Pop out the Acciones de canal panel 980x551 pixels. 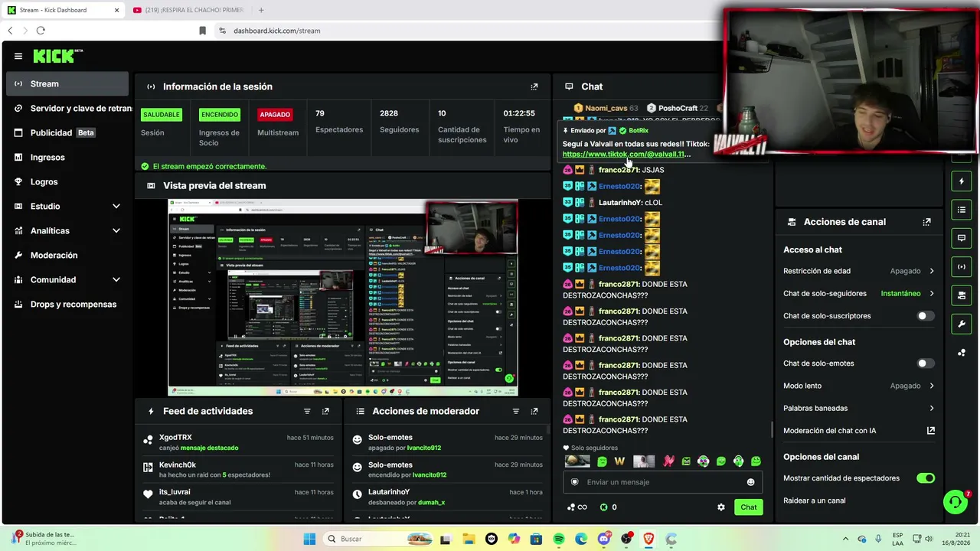(x=926, y=222)
